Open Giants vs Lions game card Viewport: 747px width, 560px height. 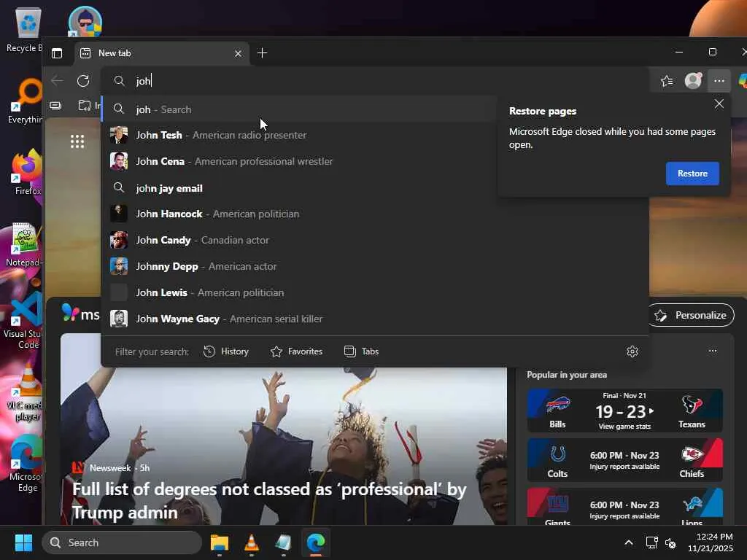pyautogui.click(x=624, y=507)
